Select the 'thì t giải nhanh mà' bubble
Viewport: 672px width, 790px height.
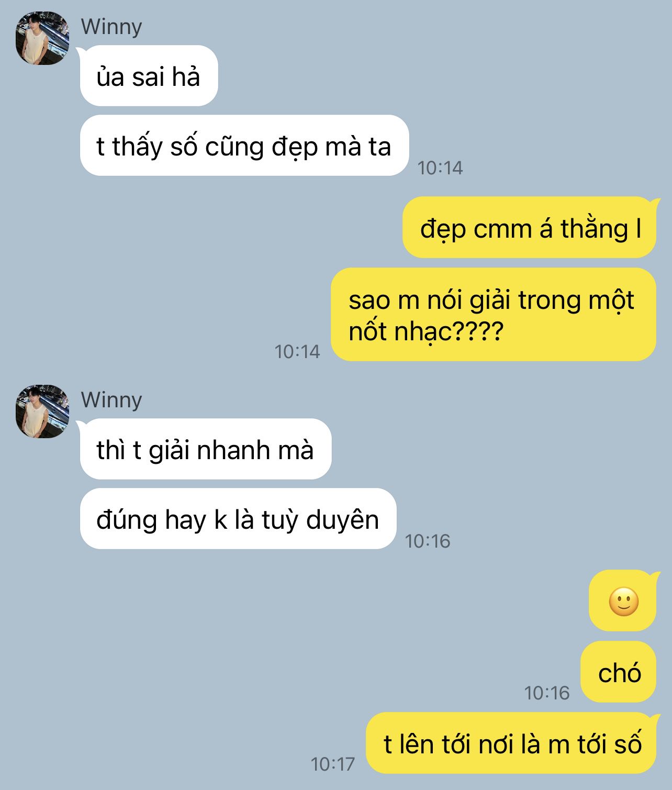point(206,449)
